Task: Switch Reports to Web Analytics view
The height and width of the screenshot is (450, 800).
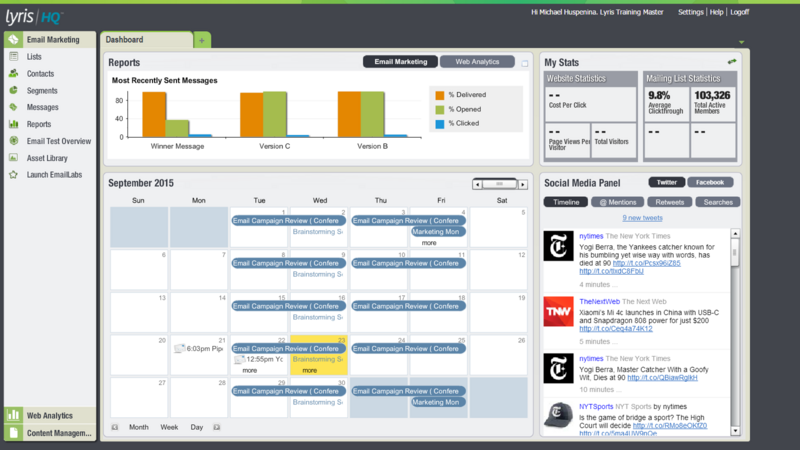Action: 477,62
